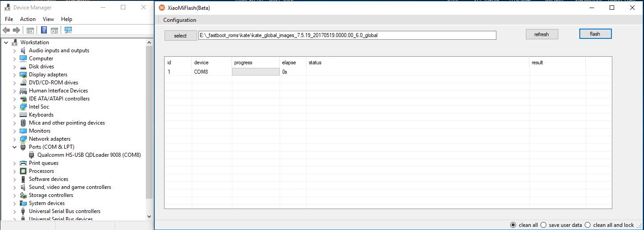Click the Network adapters icon
Screen dimensions: 644x230
coord(23,139)
